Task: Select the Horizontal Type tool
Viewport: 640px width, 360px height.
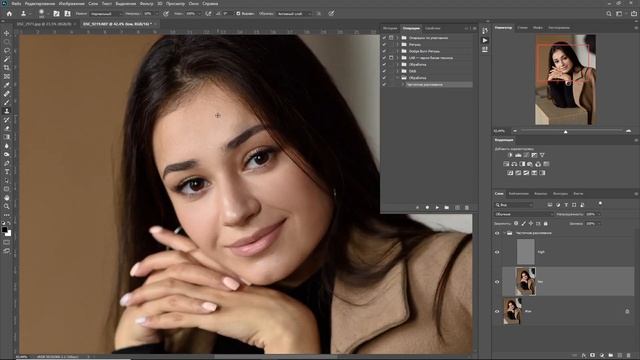Action: pos(7,172)
